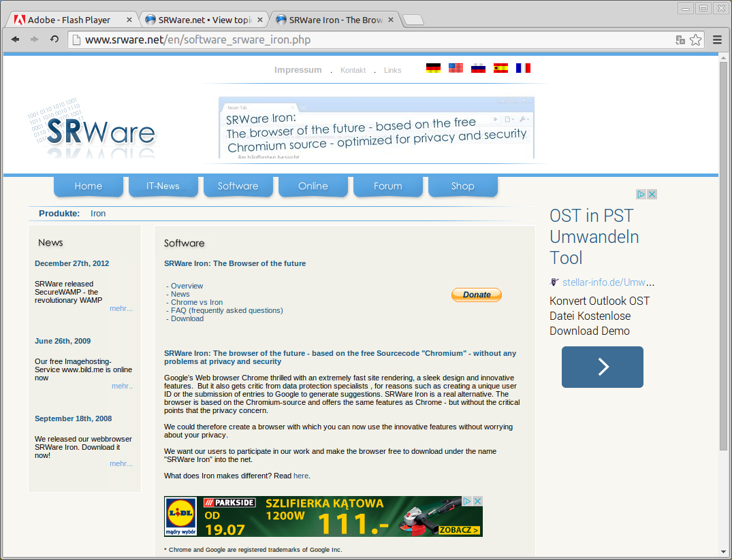Click the Impressum link
This screenshot has height=560, width=732.
(x=298, y=70)
